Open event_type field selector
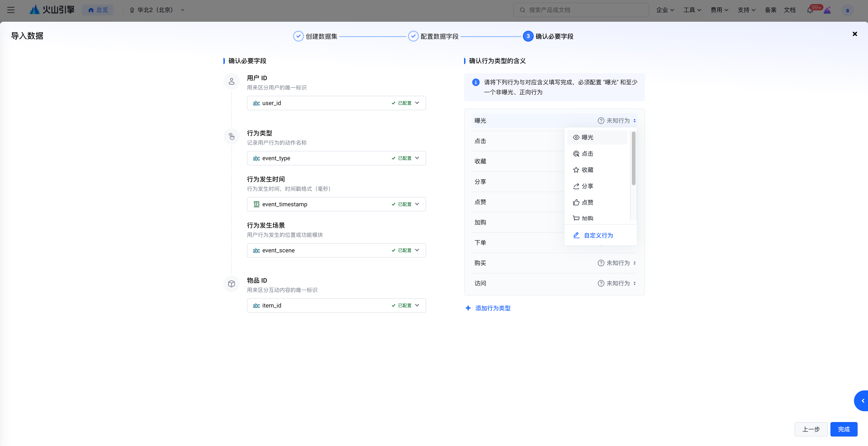The height and width of the screenshot is (446, 868). click(336, 158)
